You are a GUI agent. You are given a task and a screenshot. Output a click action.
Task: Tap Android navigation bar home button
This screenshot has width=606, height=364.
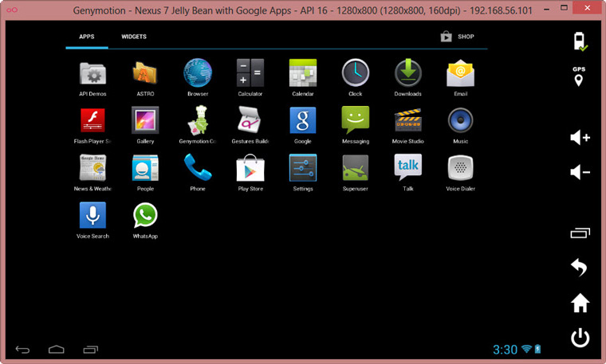coord(57,350)
